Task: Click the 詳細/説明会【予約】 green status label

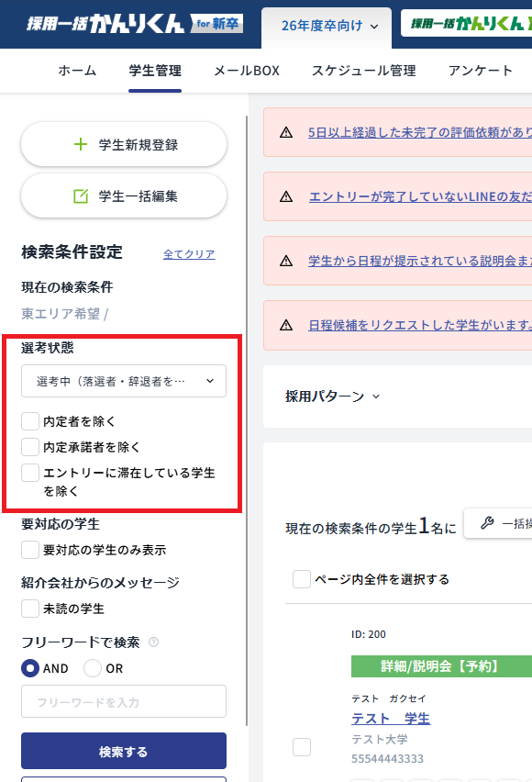Action: (441, 666)
